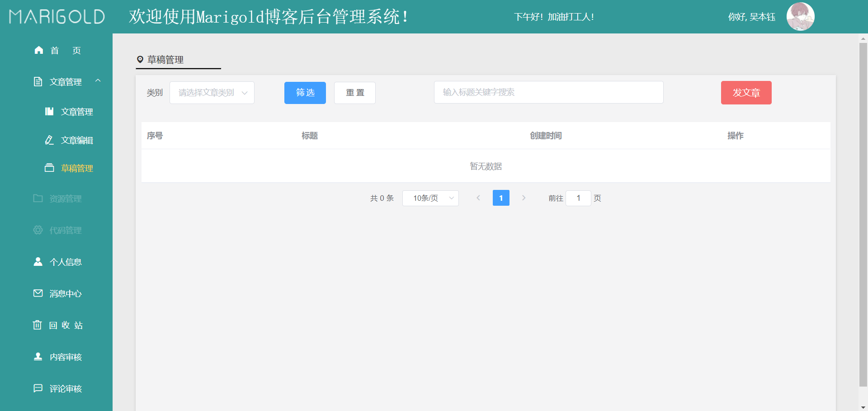Open the trash icon for 回收站

click(38, 325)
